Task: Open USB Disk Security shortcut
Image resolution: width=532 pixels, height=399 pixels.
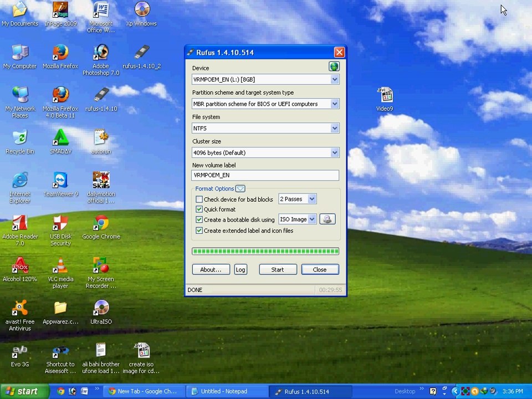Action: click(x=61, y=231)
